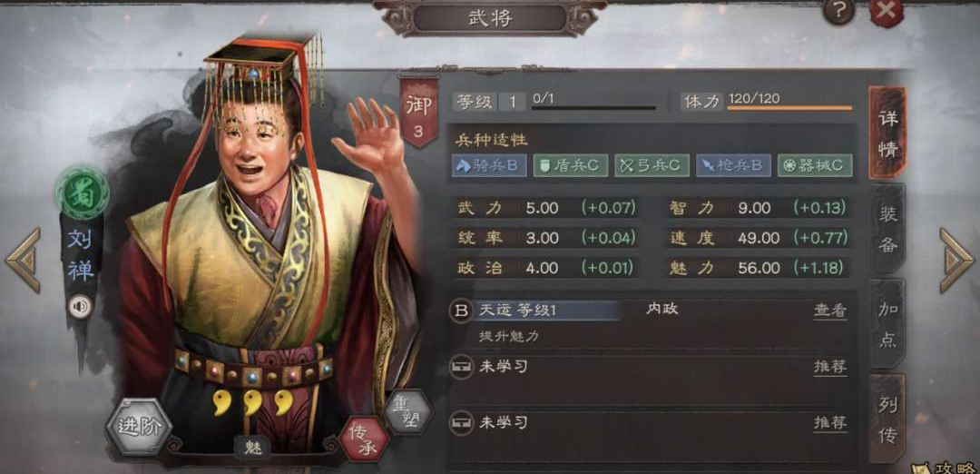The width and height of the screenshot is (980, 474).
Task: Click 推荐 link on first unlearned skill
Action: pyautogui.click(x=830, y=367)
